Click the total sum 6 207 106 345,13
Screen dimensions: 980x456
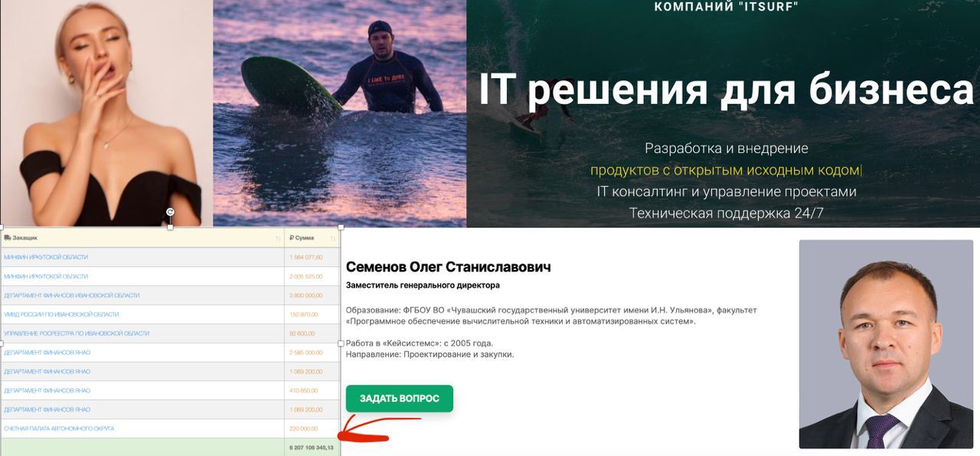(x=312, y=447)
